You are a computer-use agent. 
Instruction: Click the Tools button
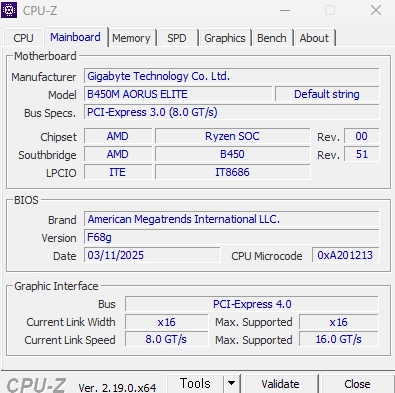tap(195, 383)
